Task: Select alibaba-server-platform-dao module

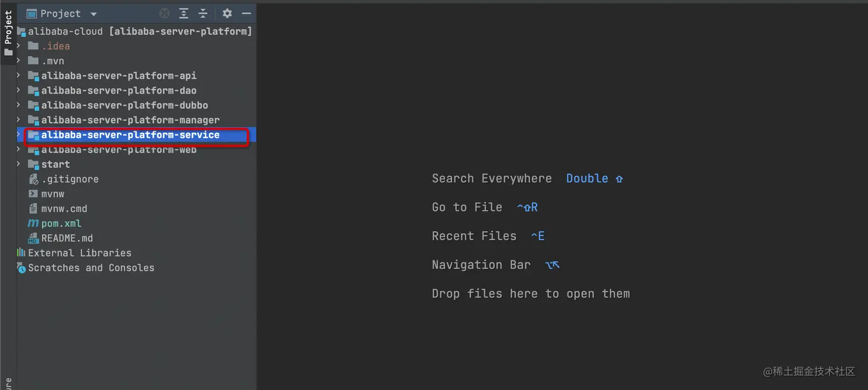Action: coord(137,90)
